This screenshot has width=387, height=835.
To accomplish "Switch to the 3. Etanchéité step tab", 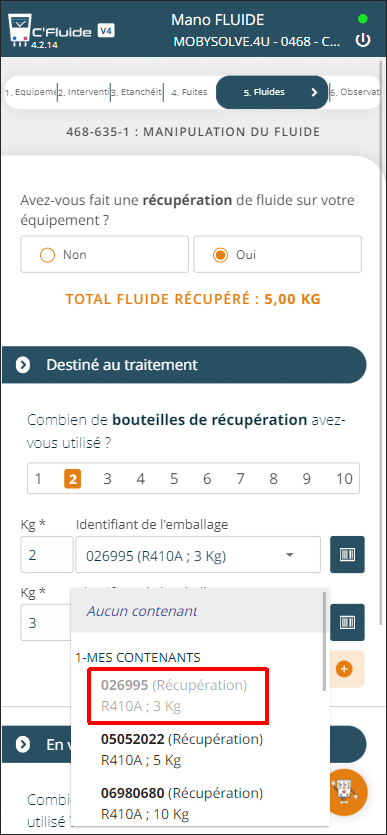I will click(x=136, y=92).
